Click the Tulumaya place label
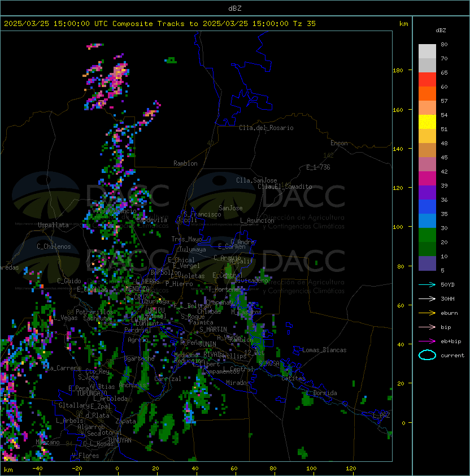470x476 pixels. point(193,249)
